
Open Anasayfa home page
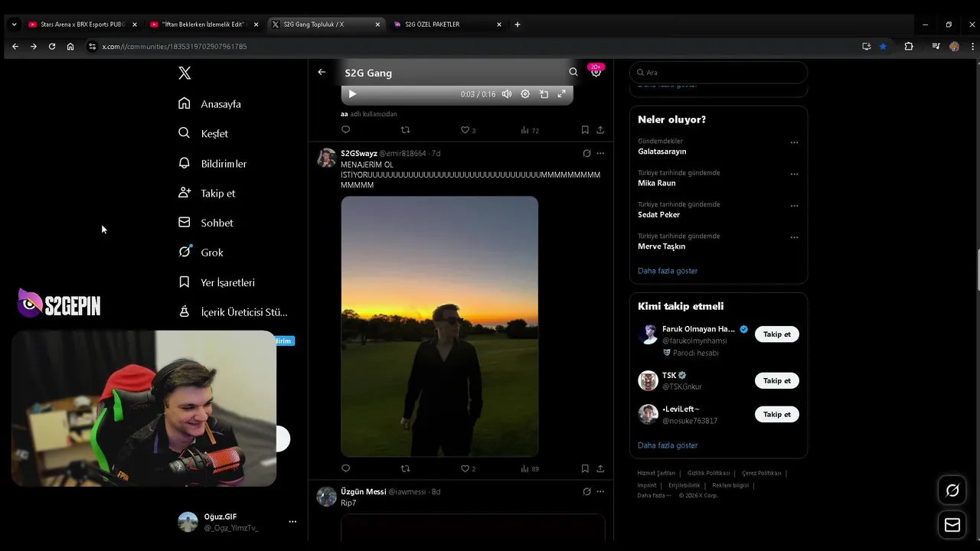click(x=210, y=103)
